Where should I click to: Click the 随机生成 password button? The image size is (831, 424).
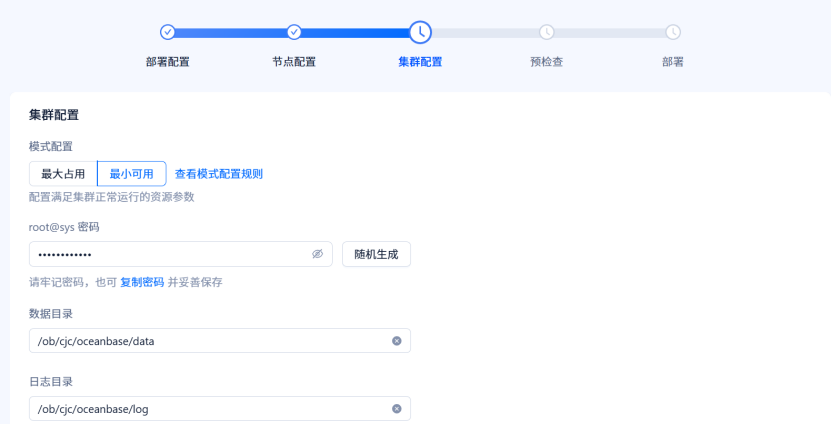(376, 254)
